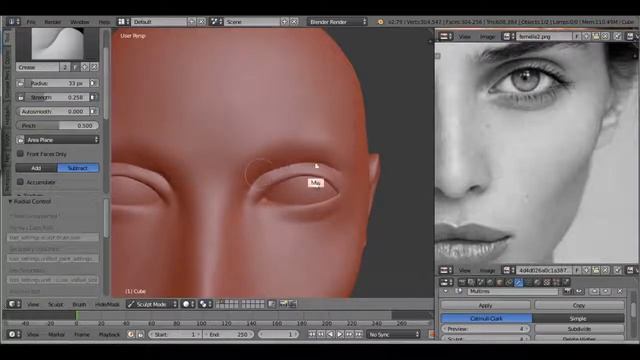Select Catmull-Clark subdivision type
Image resolution: width=640 pixels, height=360 pixels.
coord(486,318)
